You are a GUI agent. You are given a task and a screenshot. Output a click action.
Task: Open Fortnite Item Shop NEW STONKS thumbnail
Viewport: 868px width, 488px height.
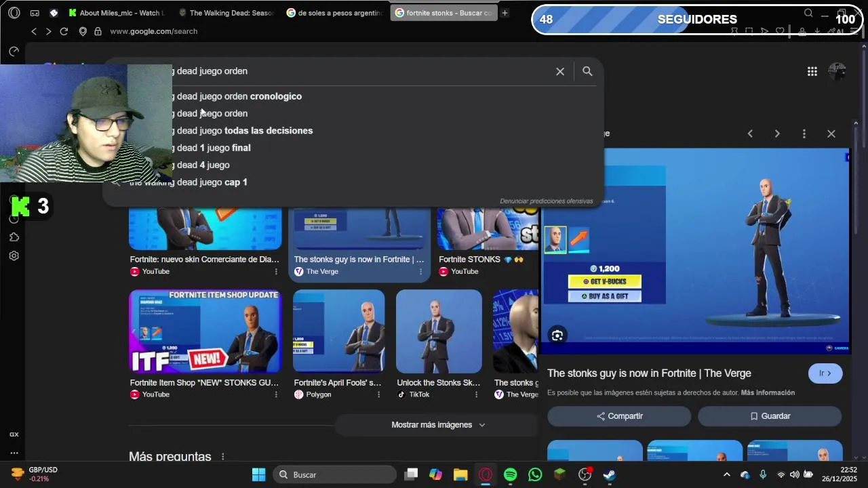coord(205,331)
